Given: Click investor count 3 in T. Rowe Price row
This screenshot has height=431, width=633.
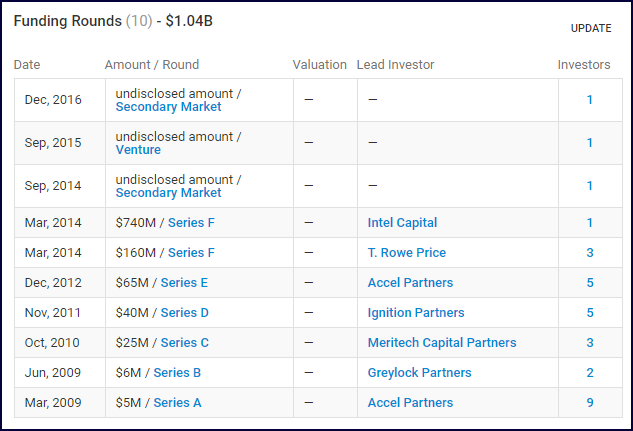Looking at the screenshot, I should [590, 253].
